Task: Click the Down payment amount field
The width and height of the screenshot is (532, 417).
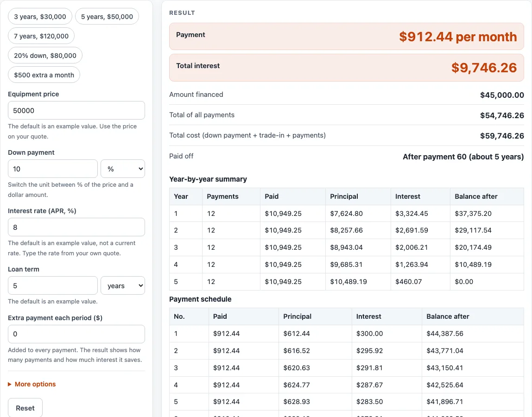Action: (x=52, y=169)
